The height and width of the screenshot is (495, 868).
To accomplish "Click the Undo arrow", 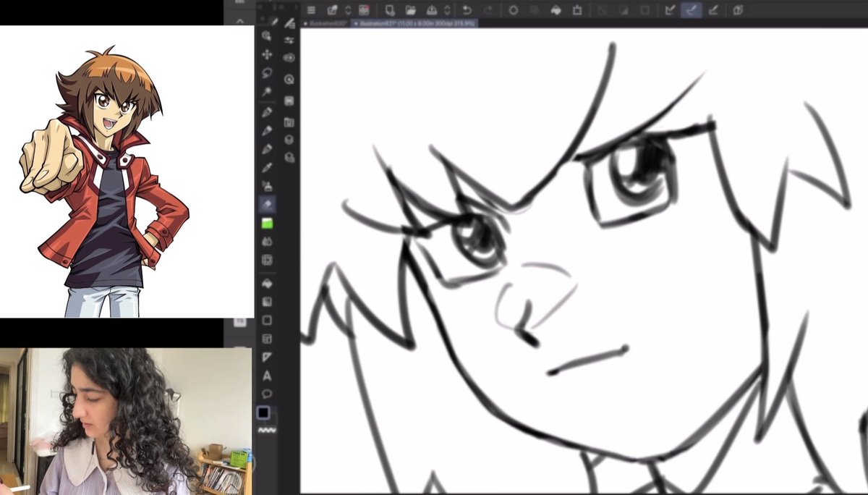I will (467, 10).
